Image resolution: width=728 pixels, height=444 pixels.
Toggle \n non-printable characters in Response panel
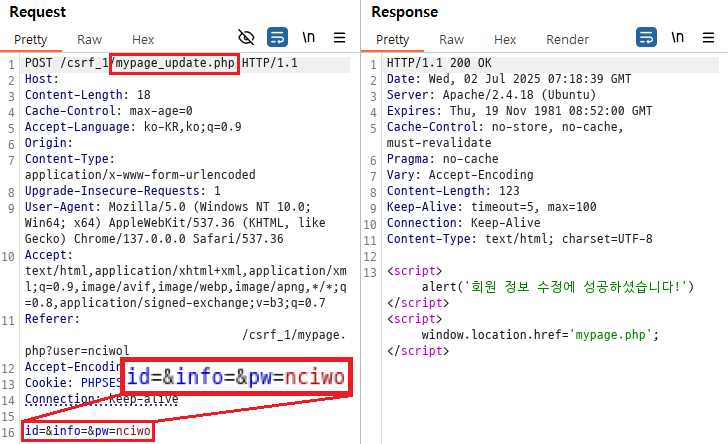(677, 37)
